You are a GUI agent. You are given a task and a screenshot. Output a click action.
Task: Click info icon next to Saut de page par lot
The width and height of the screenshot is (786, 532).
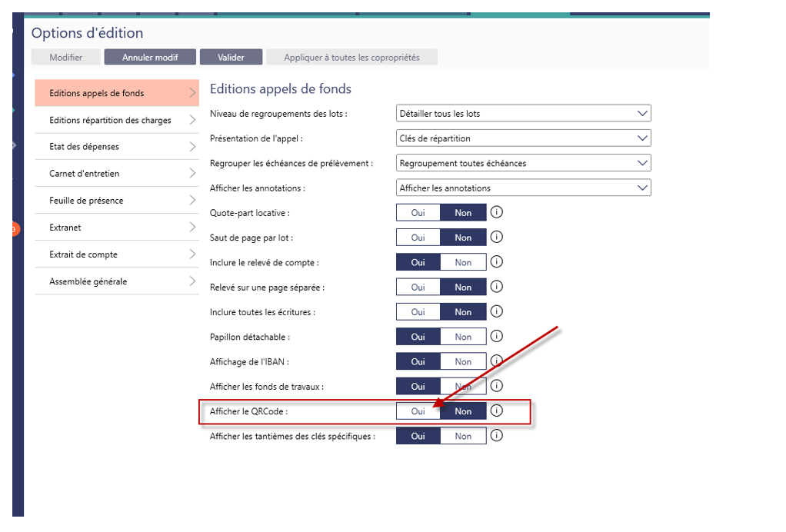click(497, 238)
